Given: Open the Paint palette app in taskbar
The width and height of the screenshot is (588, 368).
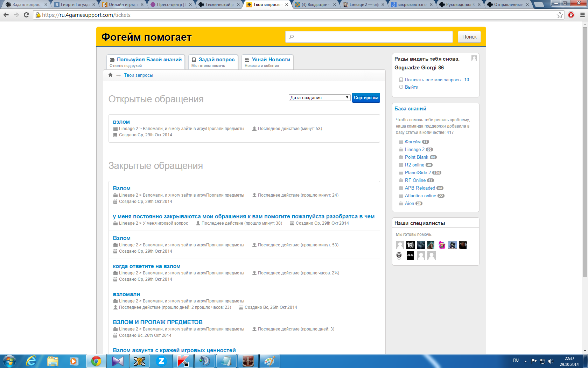Looking at the screenshot, I should pyautogui.click(x=269, y=361).
